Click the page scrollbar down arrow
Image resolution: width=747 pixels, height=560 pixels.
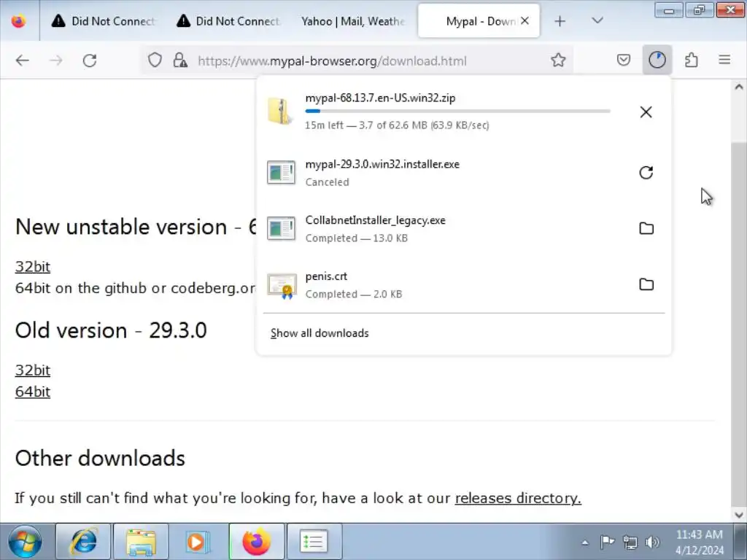739,515
